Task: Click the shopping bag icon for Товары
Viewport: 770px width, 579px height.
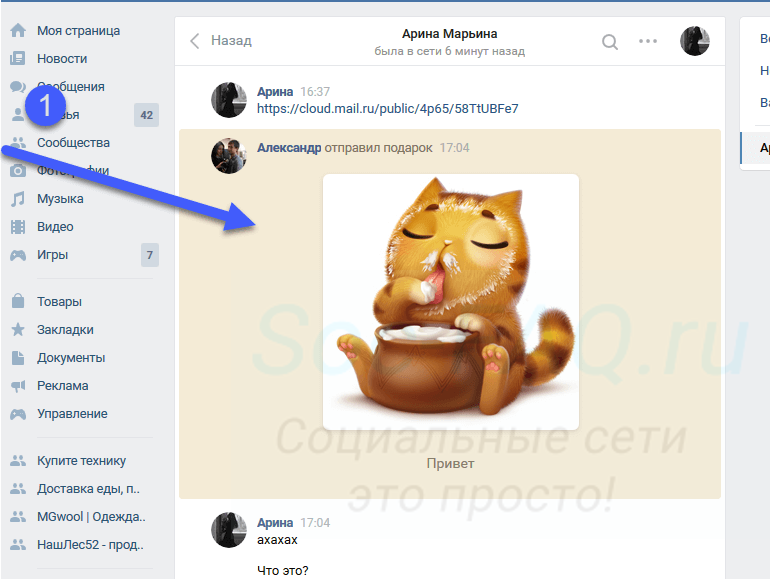Action: [17, 302]
